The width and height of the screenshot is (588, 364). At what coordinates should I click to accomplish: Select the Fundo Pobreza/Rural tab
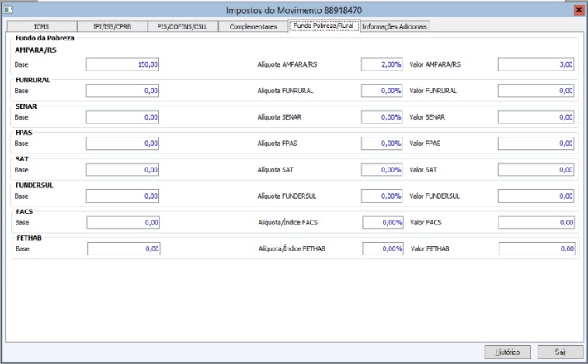(x=324, y=26)
